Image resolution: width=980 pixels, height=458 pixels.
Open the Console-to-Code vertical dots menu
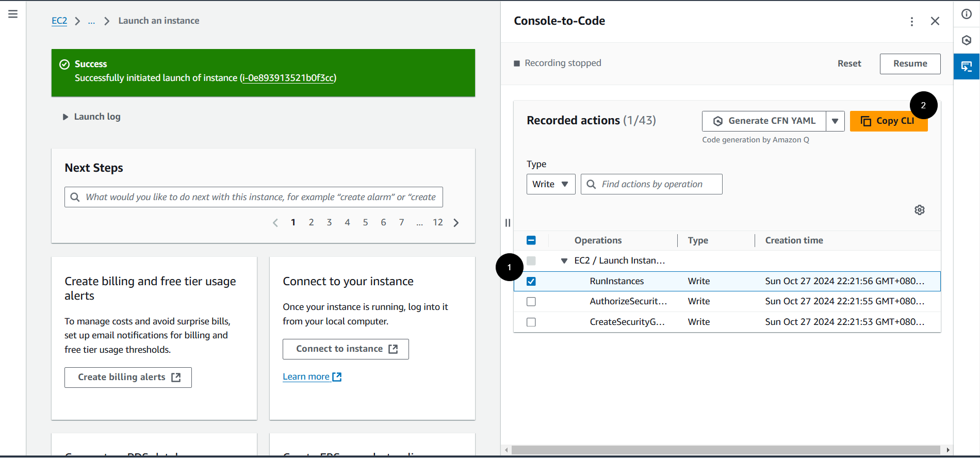pos(912,21)
